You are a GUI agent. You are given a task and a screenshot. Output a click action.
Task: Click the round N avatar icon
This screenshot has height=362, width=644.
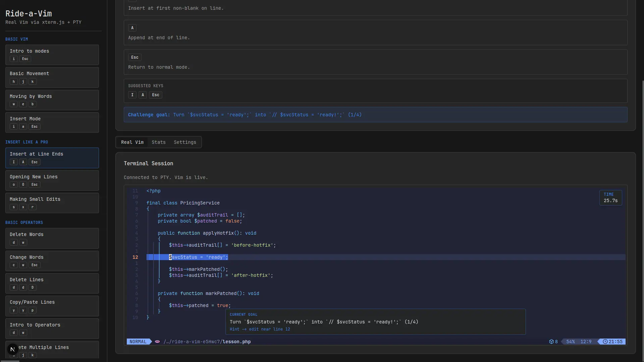(12, 349)
